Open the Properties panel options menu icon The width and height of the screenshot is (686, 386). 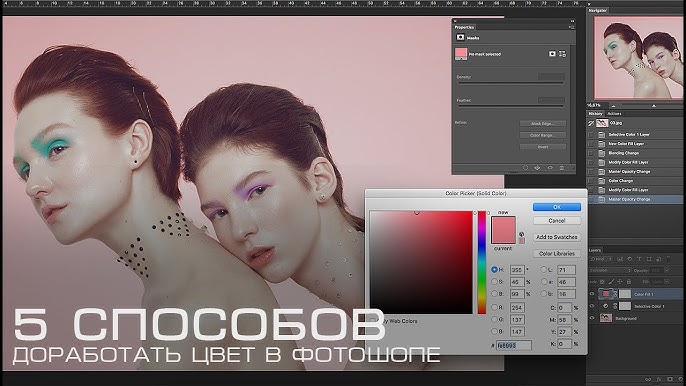point(571,27)
